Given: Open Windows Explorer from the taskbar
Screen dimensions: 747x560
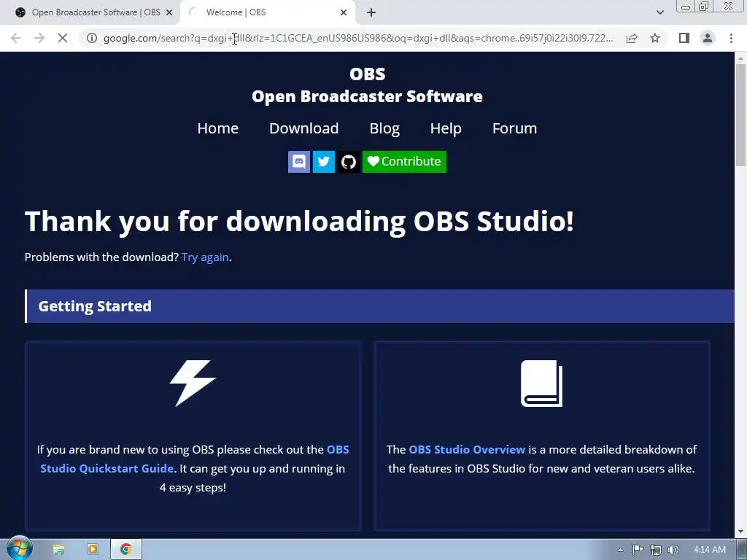Looking at the screenshot, I should pyautogui.click(x=58, y=550).
